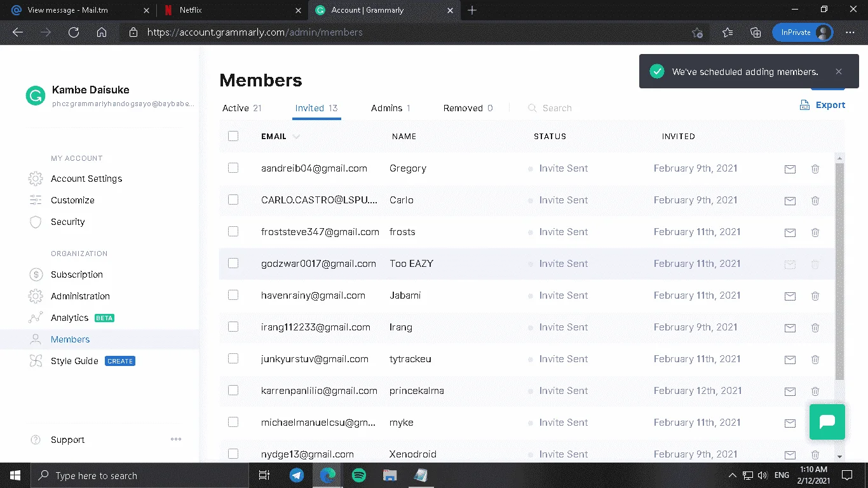
Task: Delete invite trash icon for Carlo
Action: coord(815,201)
